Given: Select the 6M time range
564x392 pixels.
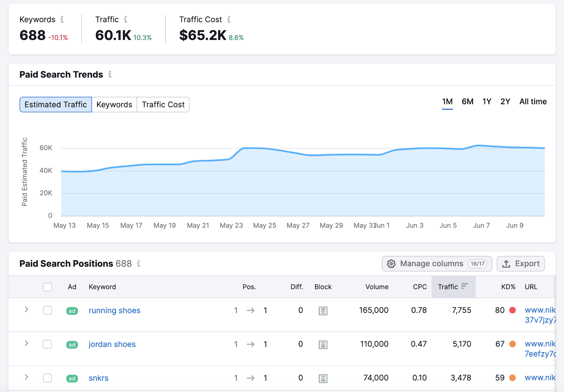Looking at the screenshot, I should click(467, 101).
